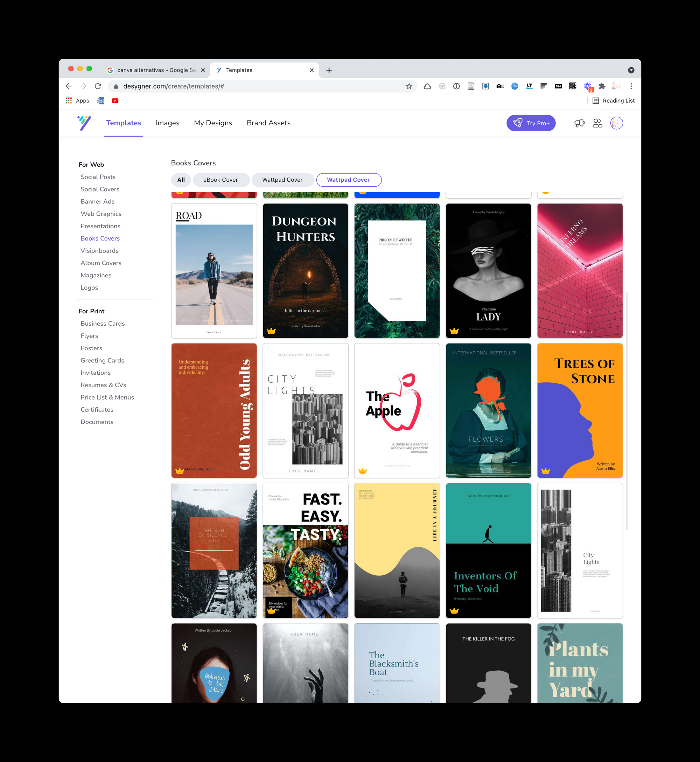Click the Desygner logo icon
The height and width of the screenshot is (762, 700).
pos(84,123)
